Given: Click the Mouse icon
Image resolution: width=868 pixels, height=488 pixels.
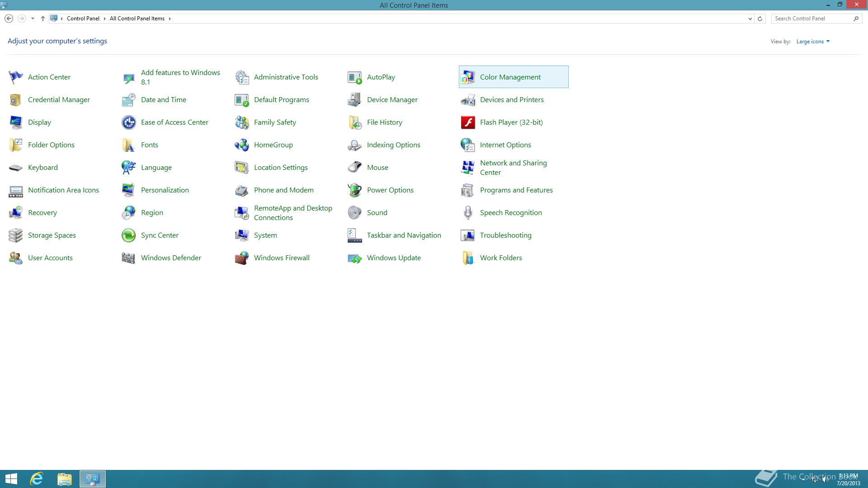Looking at the screenshot, I should point(355,168).
